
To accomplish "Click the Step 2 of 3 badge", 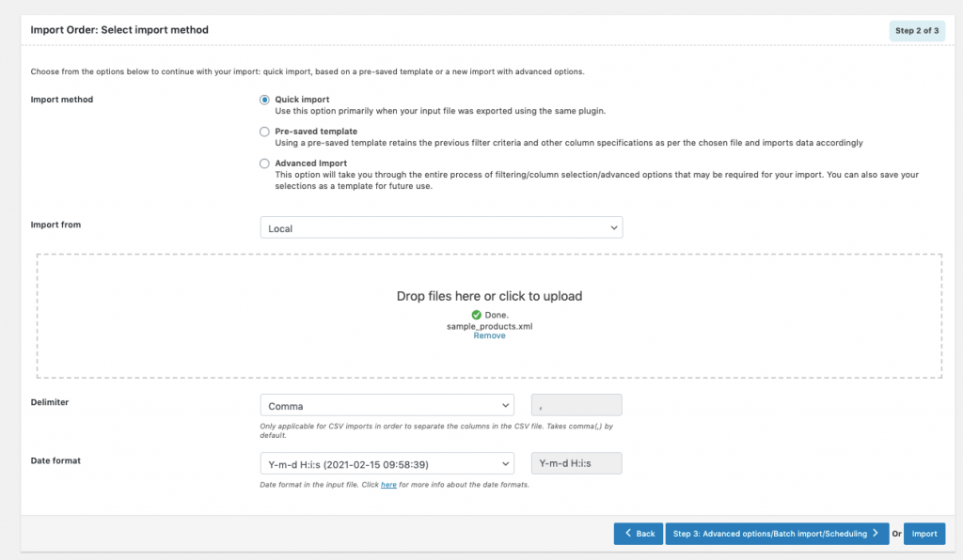I will (917, 30).
